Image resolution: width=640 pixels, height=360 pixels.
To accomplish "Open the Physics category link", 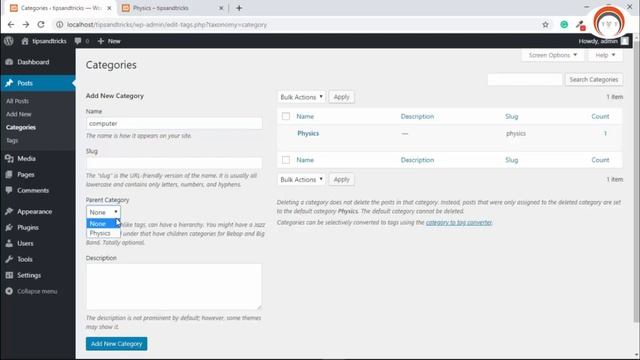I will pos(308,133).
